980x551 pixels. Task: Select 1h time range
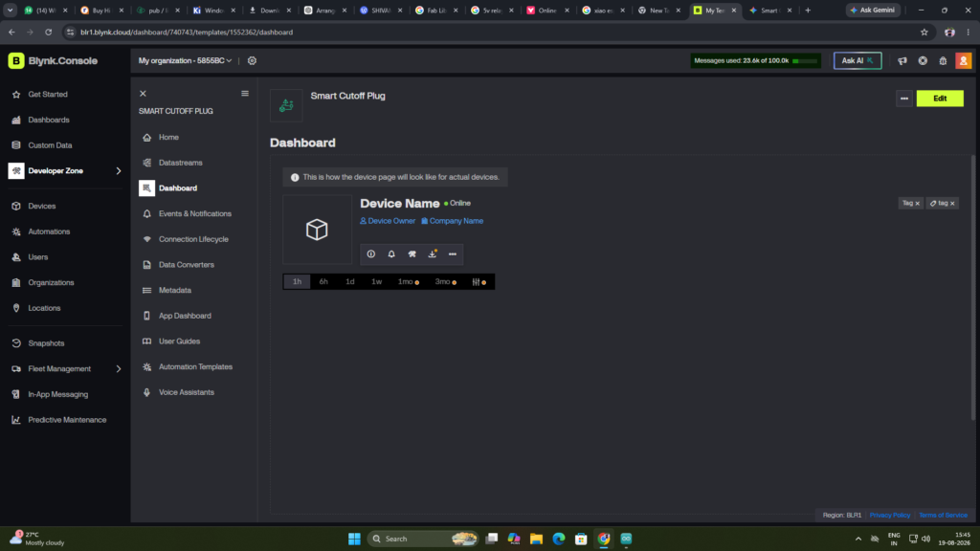297,282
